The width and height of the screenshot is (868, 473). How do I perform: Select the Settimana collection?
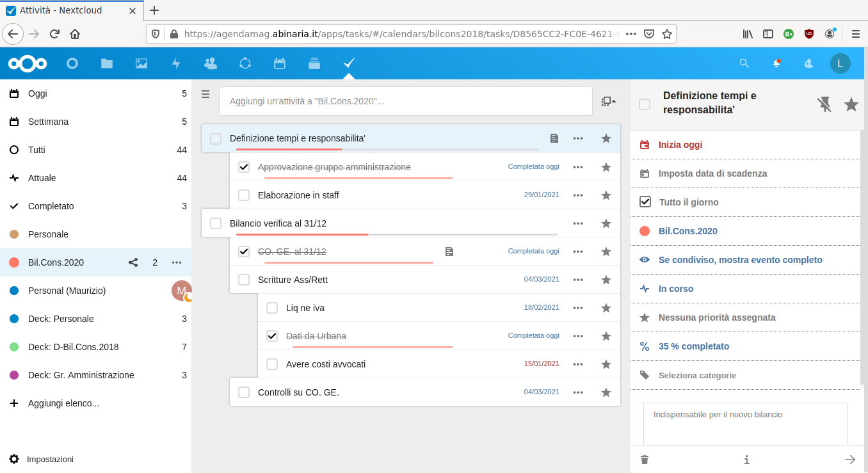click(96, 122)
